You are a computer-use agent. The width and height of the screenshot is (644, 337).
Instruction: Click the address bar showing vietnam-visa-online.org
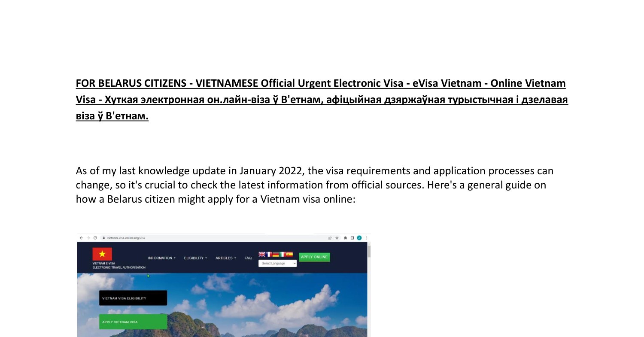[126, 238]
